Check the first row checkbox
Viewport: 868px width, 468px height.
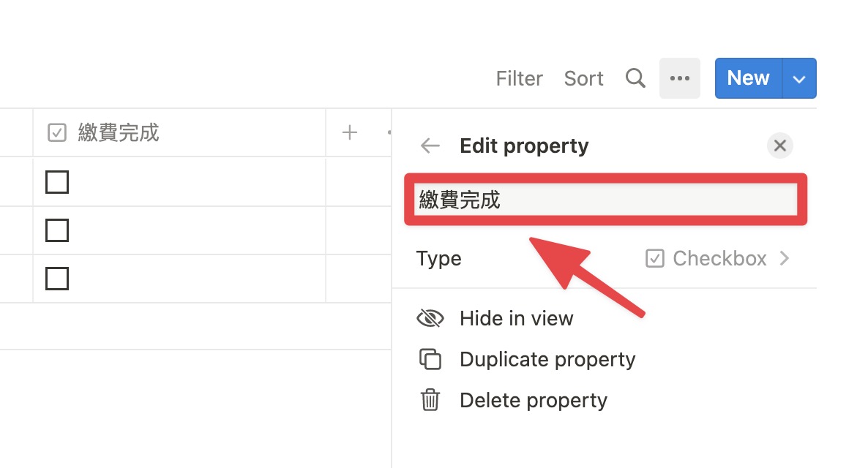57,182
